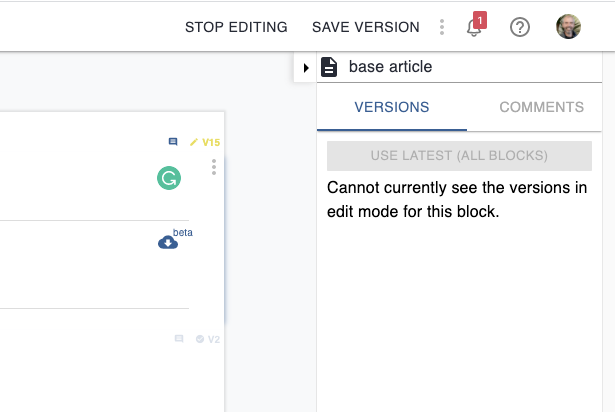Click the V2 checkmark version label
Viewport: 615px width, 412px height.
[x=208, y=339]
